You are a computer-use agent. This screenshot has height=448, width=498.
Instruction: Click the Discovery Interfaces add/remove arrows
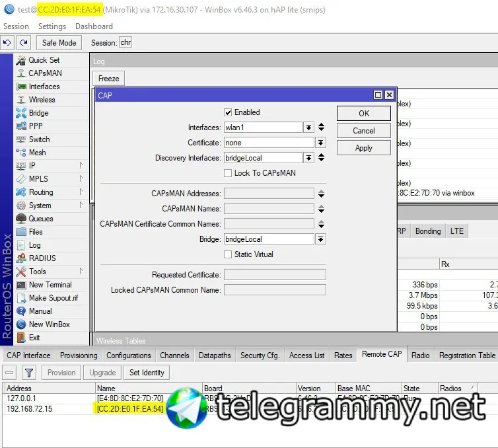[321, 158]
